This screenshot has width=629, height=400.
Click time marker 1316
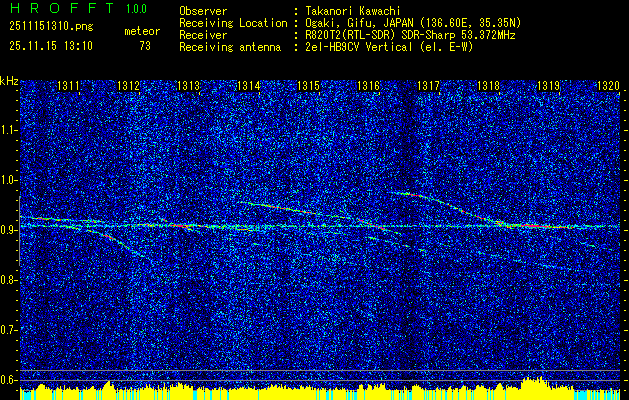(369, 86)
